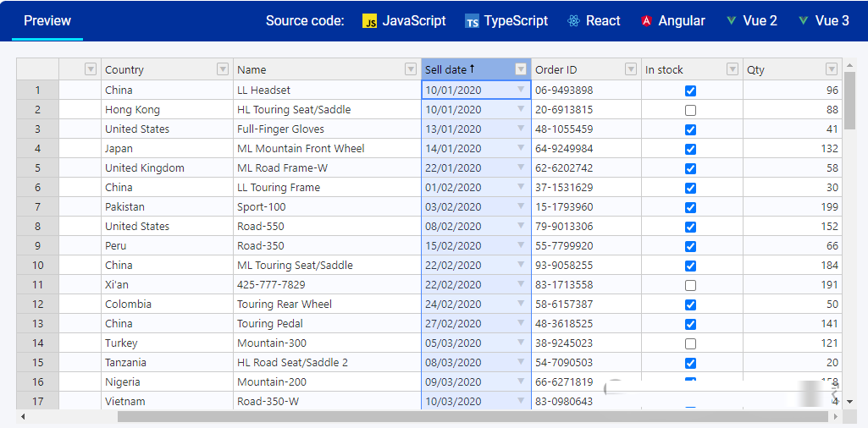Click the Sell date sort arrow
Screen dimensions: 868x428
pos(473,69)
